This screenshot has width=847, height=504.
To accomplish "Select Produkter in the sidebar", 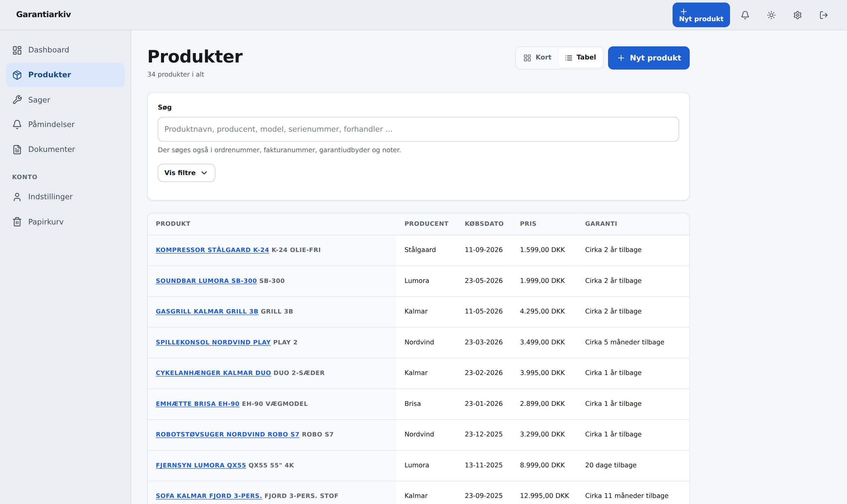I will 65,75.
